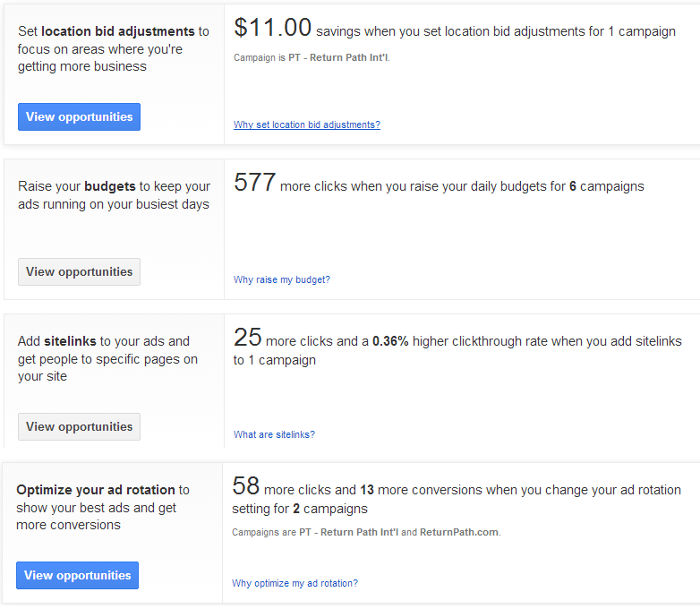
Task: Click the bold '13' conversions number
Action: pyautogui.click(x=367, y=490)
